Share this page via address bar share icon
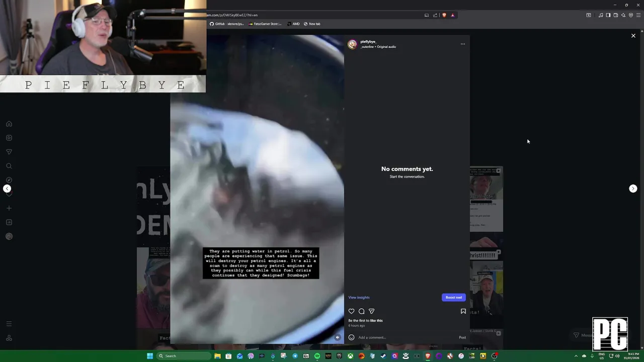Image resolution: width=644 pixels, height=362 pixels. pyautogui.click(x=435, y=15)
